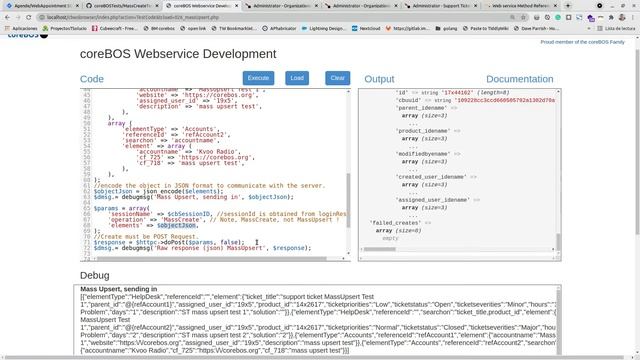This screenshot has height=360, width=640.
Task: Click code editor horizontal scrollbar thumb
Action: (x=211, y=258)
